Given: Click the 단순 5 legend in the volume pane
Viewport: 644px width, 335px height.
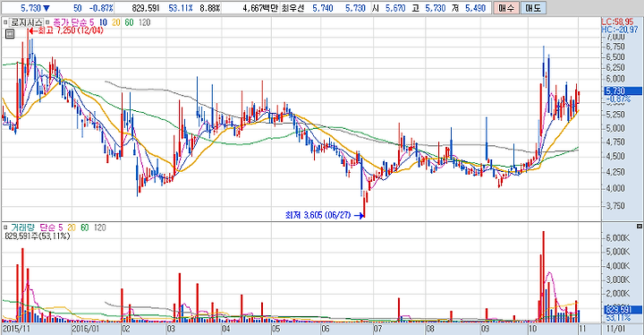Looking at the screenshot, I should click(51, 228).
